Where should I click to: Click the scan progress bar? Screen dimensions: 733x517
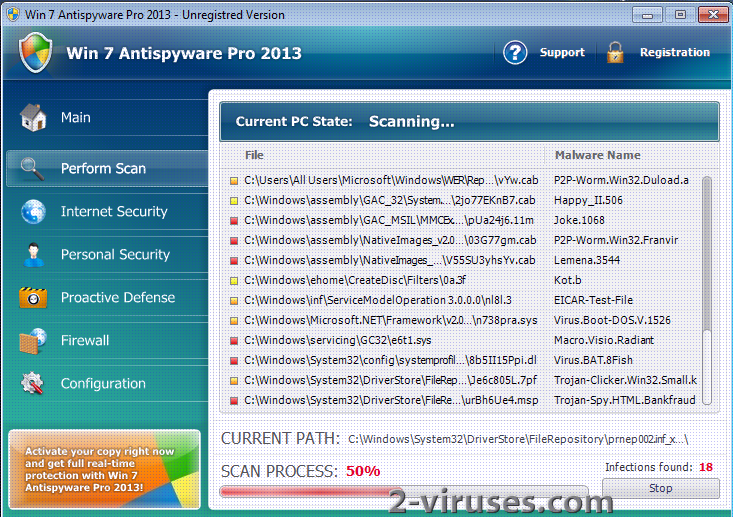[x=404, y=492]
